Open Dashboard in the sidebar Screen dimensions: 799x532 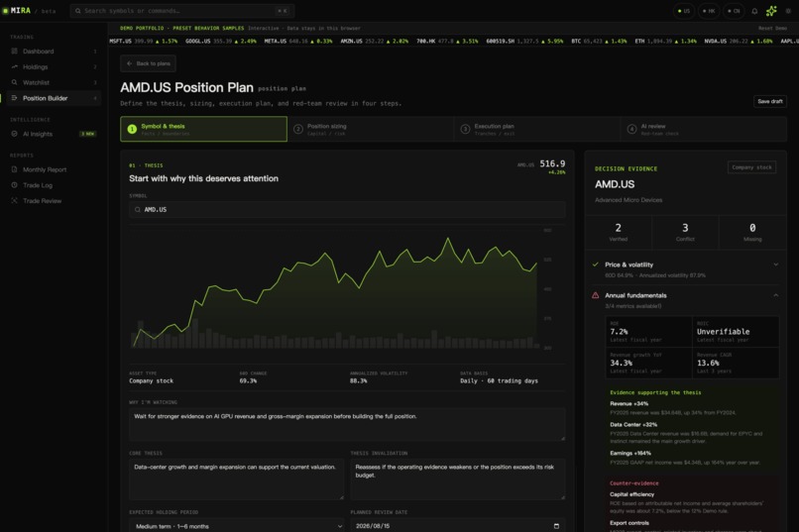pos(54,51)
